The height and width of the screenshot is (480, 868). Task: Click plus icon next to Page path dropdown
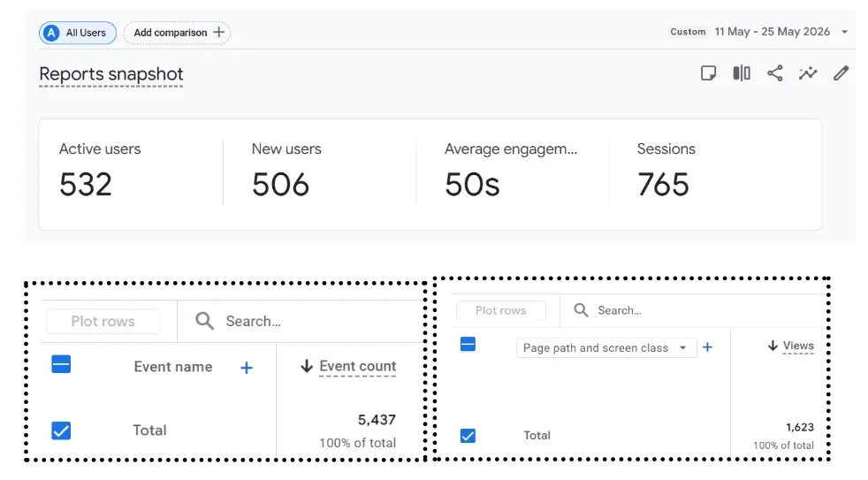pos(707,347)
